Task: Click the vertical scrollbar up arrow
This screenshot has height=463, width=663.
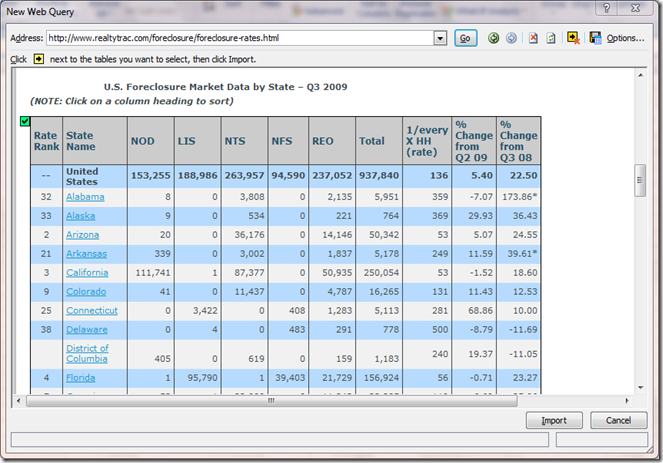Action: point(641,75)
